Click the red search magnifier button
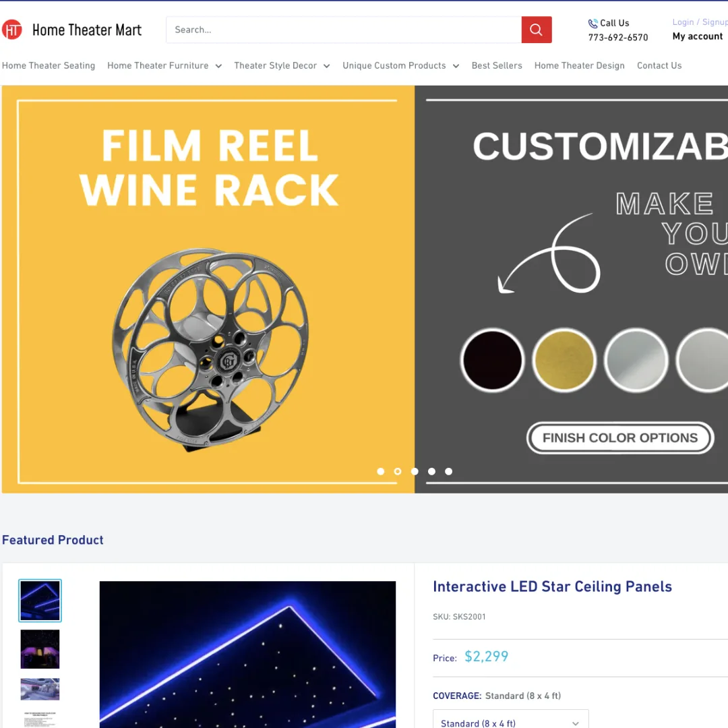The height and width of the screenshot is (728, 728). click(x=536, y=30)
